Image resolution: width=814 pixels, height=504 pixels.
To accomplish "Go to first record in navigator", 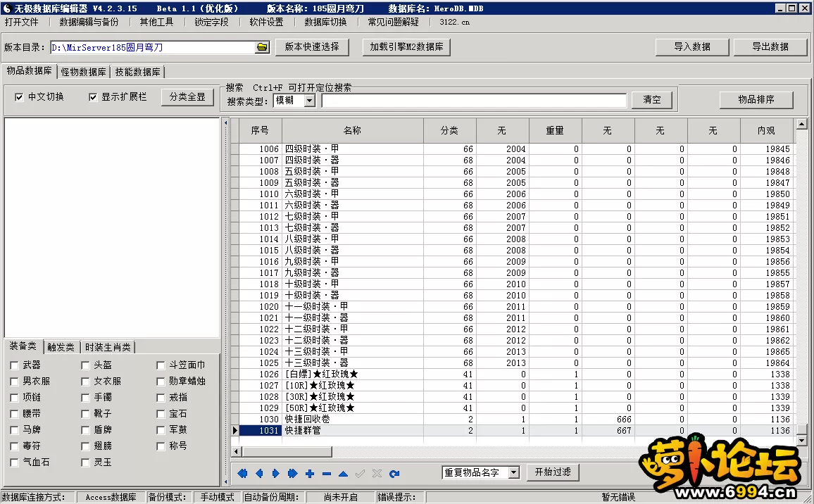I will coord(242,473).
